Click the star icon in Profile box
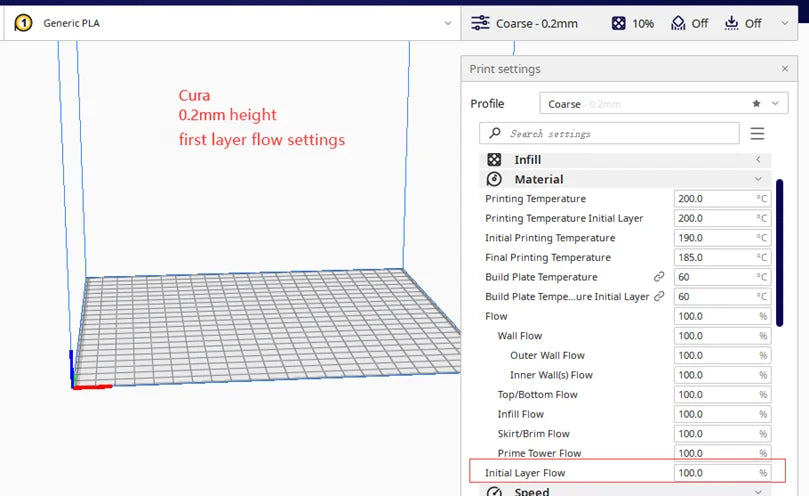Image resolution: width=809 pixels, height=496 pixels. coord(756,104)
